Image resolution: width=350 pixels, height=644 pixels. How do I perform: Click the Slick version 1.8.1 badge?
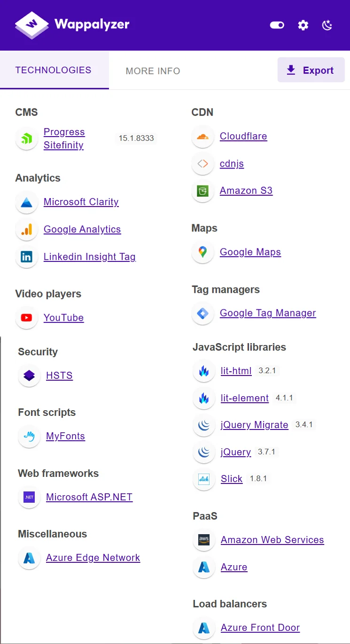pyautogui.click(x=258, y=479)
